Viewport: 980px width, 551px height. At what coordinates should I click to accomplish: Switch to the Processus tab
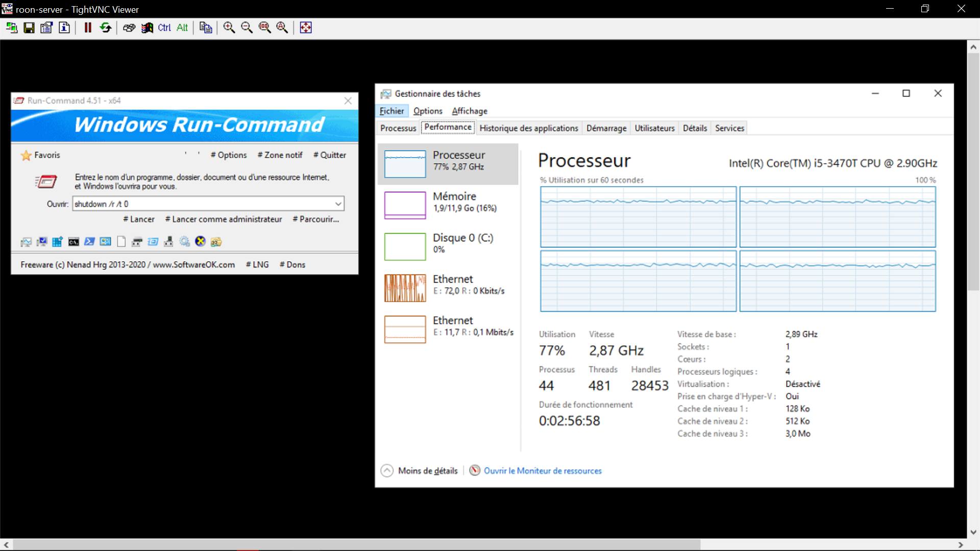click(398, 128)
